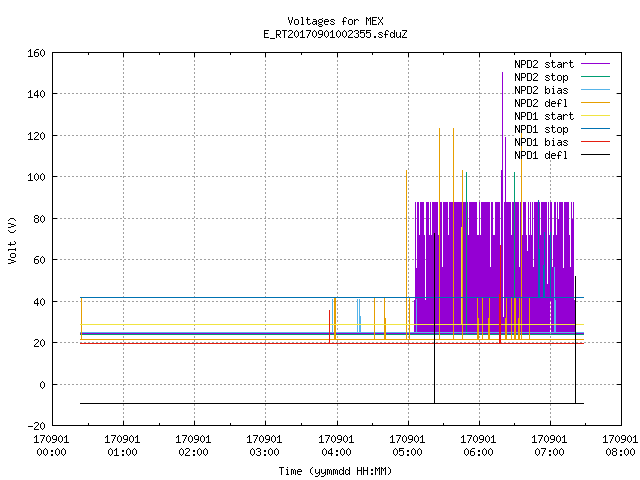Click the black NPD1 defl legend line
The height and width of the screenshot is (480, 640).
click(596, 155)
